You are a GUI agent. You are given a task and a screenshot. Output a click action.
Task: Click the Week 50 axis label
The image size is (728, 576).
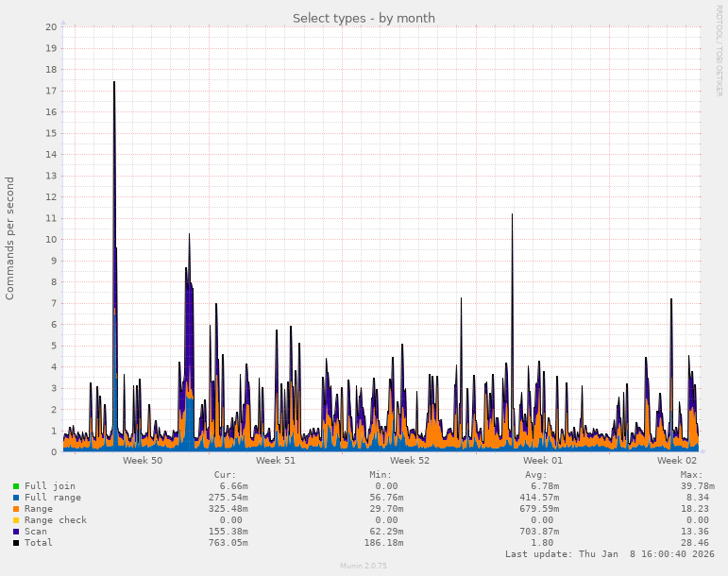tap(143, 461)
